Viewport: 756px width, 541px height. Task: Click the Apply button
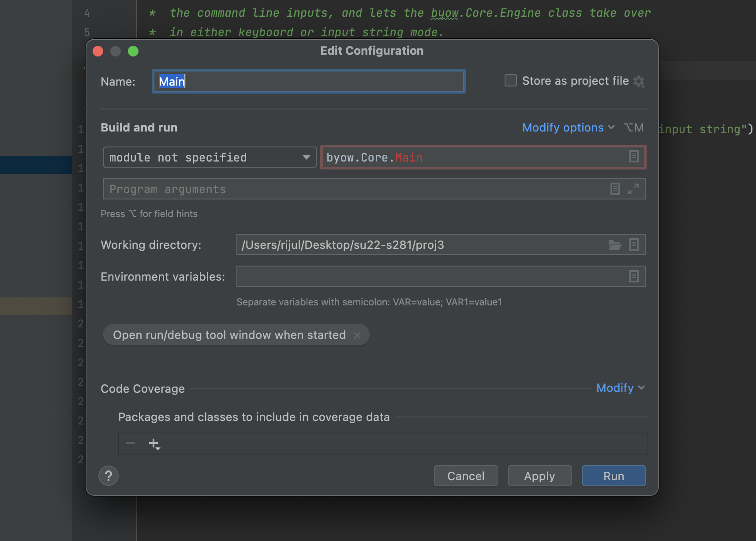coord(539,476)
